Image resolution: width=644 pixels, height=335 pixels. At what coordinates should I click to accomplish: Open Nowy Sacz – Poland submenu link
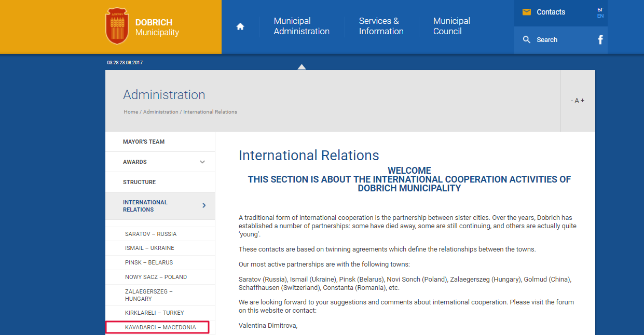coord(160,277)
